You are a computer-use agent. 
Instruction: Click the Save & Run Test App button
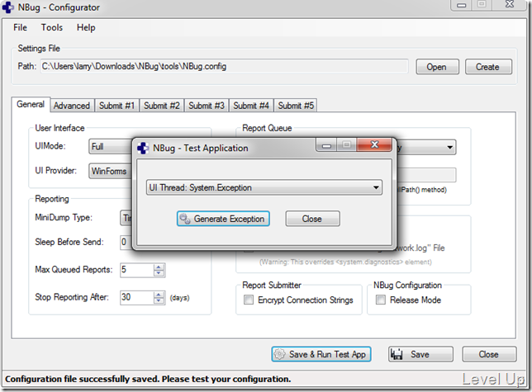click(x=321, y=354)
